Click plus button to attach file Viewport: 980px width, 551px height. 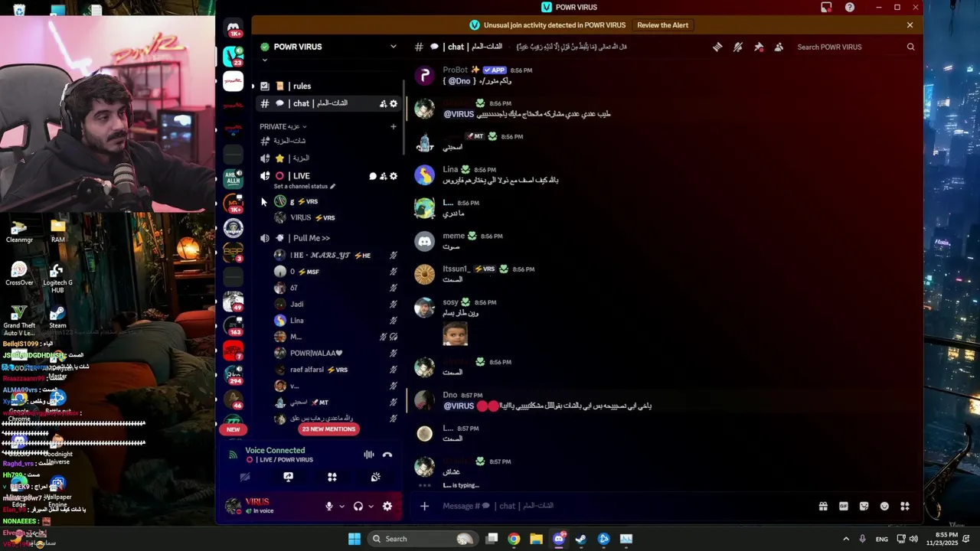point(424,506)
